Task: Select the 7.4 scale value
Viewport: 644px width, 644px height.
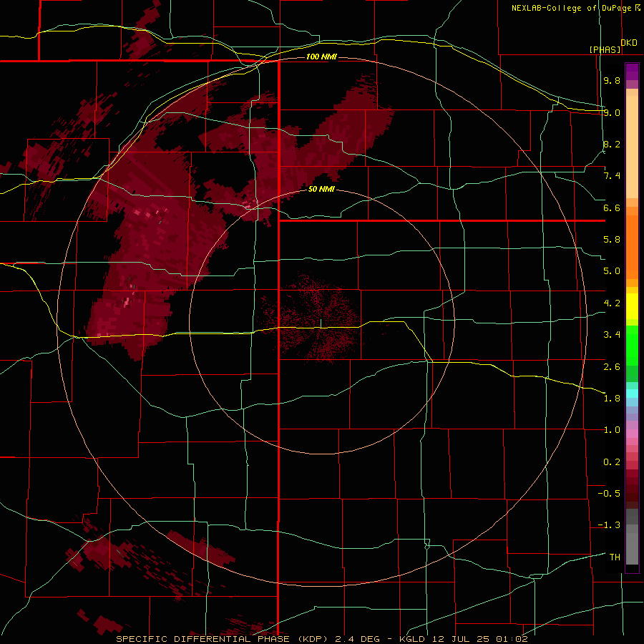Action: tap(612, 176)
